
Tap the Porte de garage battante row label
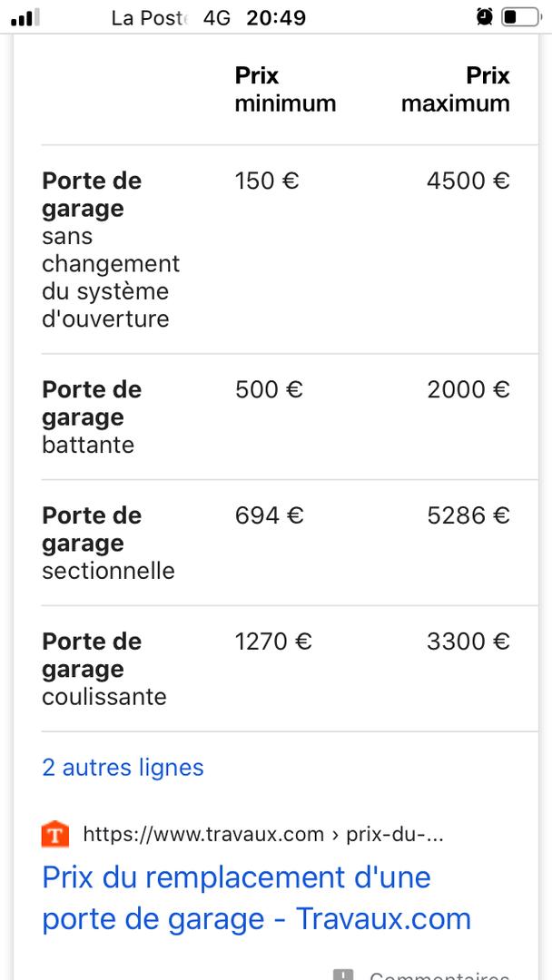[92, 416]
